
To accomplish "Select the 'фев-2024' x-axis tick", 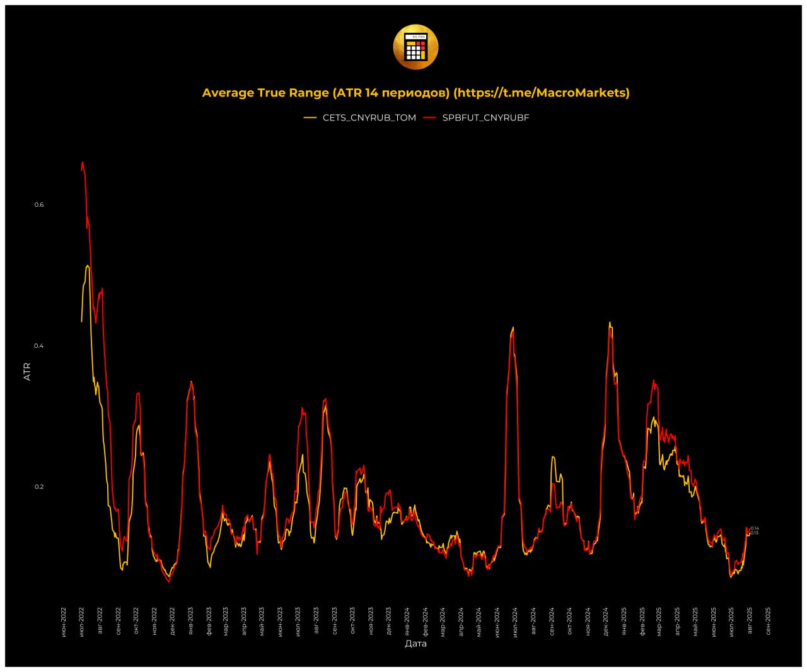I will coord(426,620).
